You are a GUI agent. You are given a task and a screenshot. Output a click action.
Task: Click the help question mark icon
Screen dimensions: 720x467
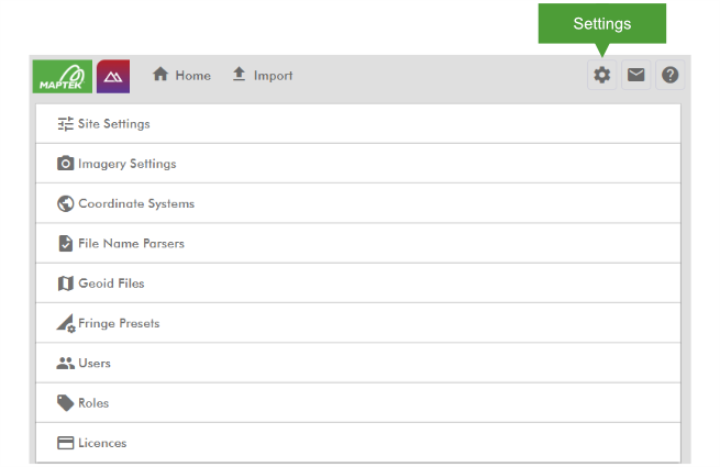(670, 76)
